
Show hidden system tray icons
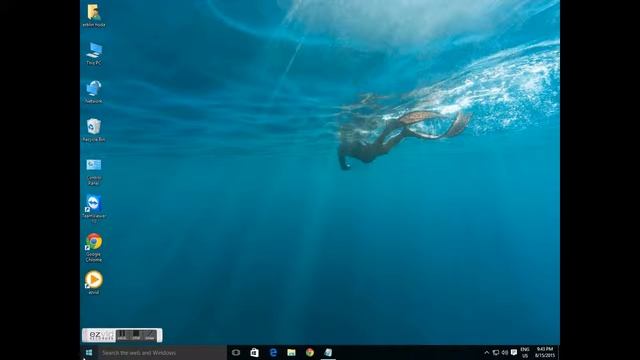tap(487, 353)
